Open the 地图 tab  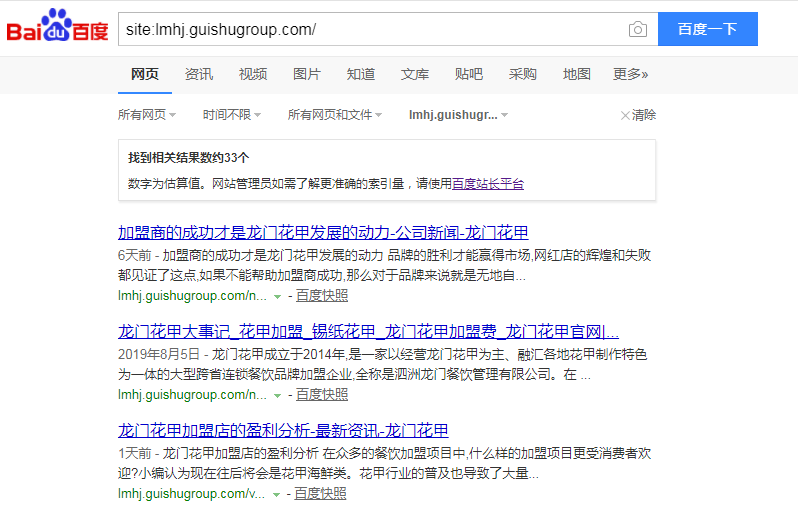point(577,74)
